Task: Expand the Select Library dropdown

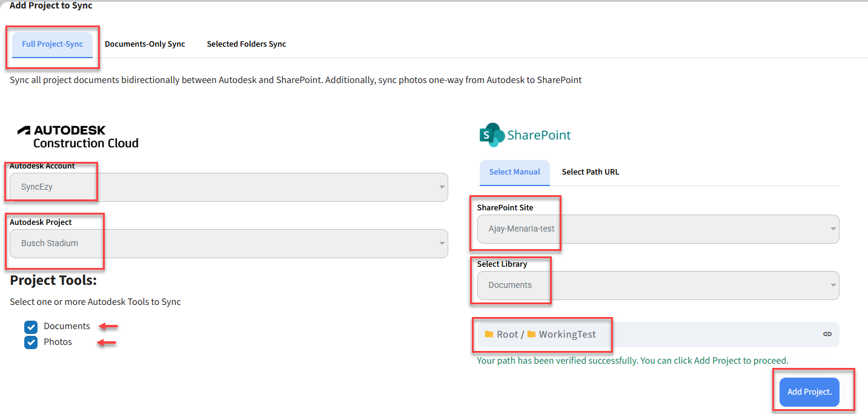Action: [x=658, y=285]
